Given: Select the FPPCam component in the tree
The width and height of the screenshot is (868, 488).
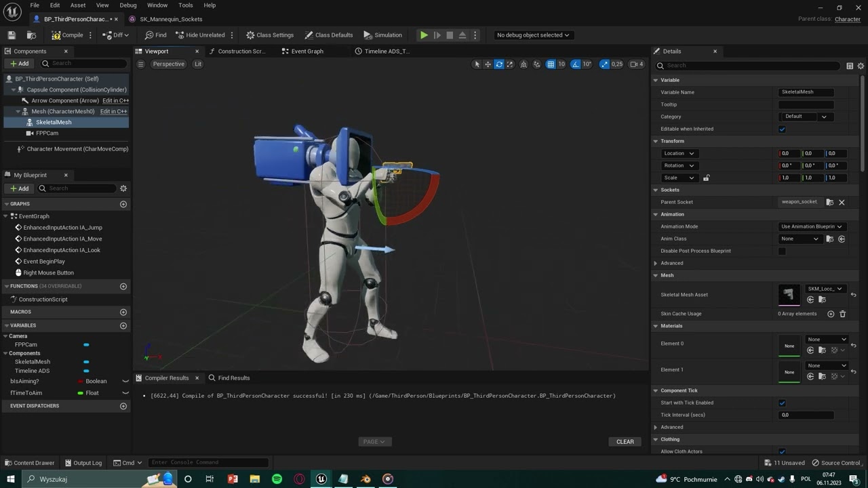Looking at the screenshot, I should (x=47, y=134).
